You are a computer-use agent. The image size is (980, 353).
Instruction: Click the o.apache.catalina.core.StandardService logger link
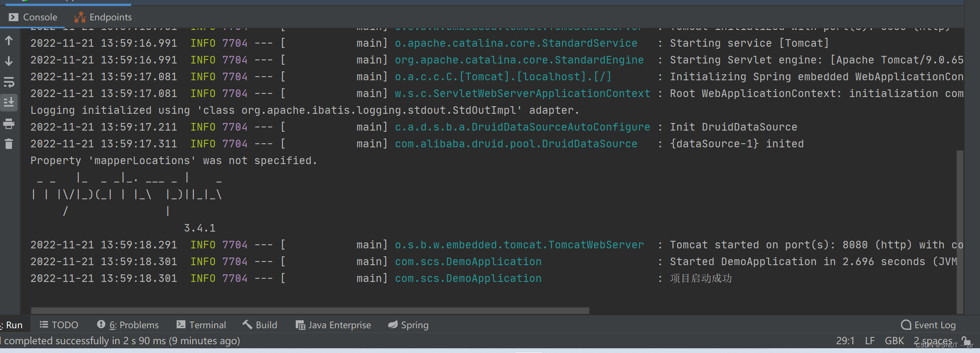pyautogui.click(x=516, y=43)
